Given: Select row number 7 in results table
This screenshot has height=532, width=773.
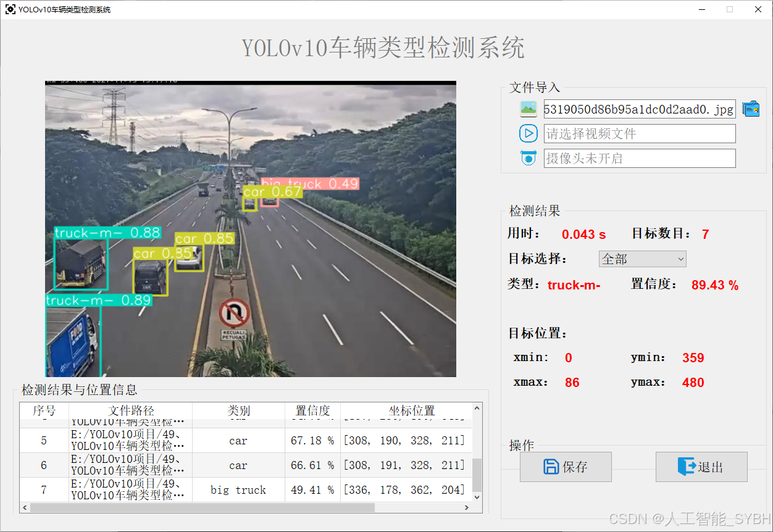Looking at the screenshot, I should (x=44, y=490).
